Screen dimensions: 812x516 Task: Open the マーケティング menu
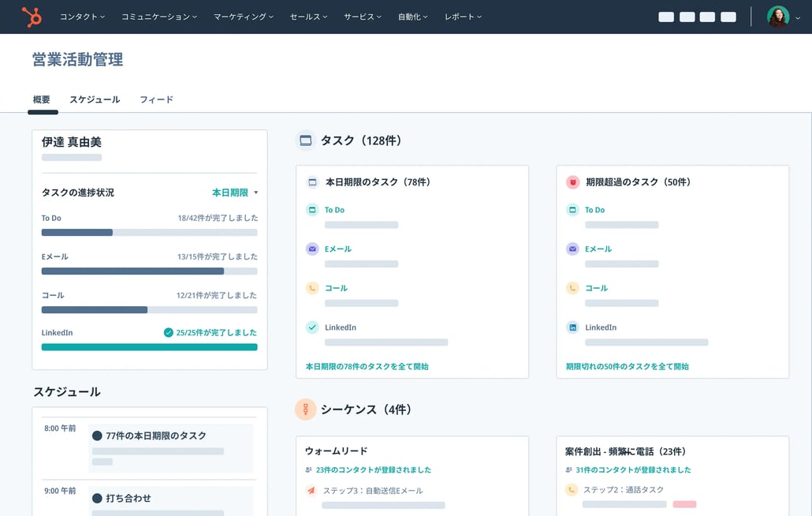244,17
